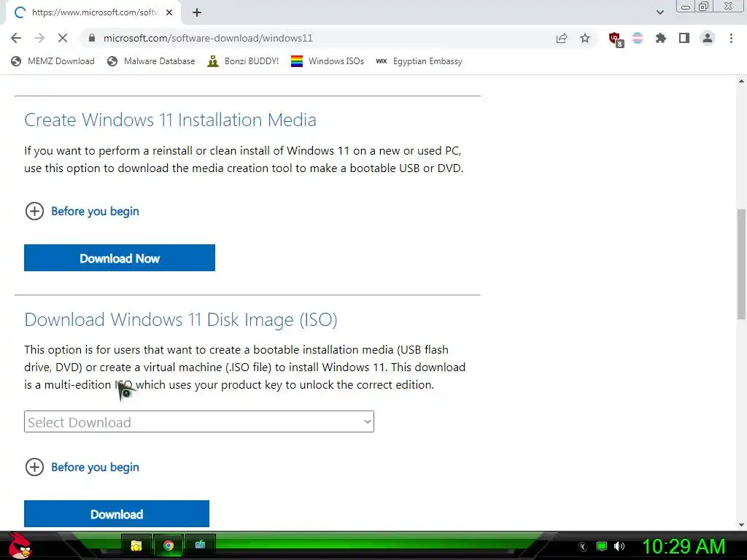Click the Download button for ISO
Image resolution: width=747 pixels, height=560 pixels.
(117, 513)
